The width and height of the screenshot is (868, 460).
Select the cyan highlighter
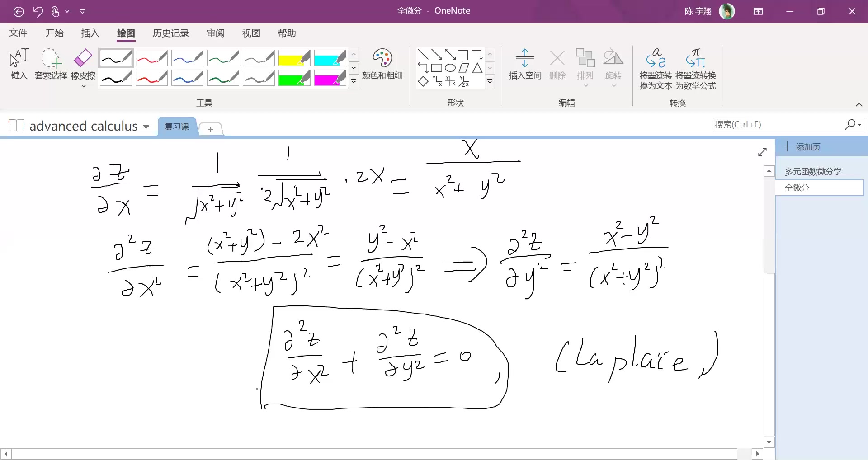click(330, 58)
